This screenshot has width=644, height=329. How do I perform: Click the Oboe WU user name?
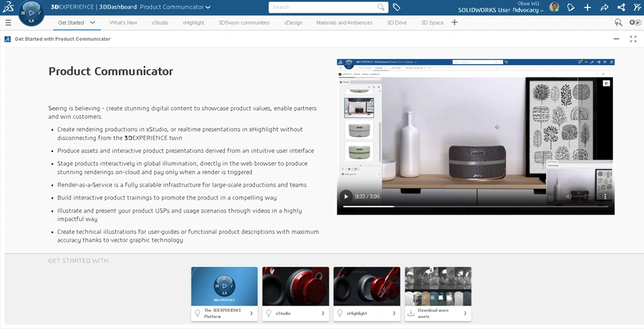coord(528,3)
